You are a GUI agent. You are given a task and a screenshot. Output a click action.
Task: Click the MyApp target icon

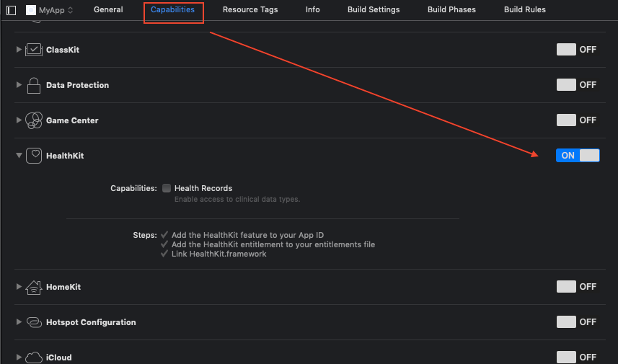tap(31, 10)
